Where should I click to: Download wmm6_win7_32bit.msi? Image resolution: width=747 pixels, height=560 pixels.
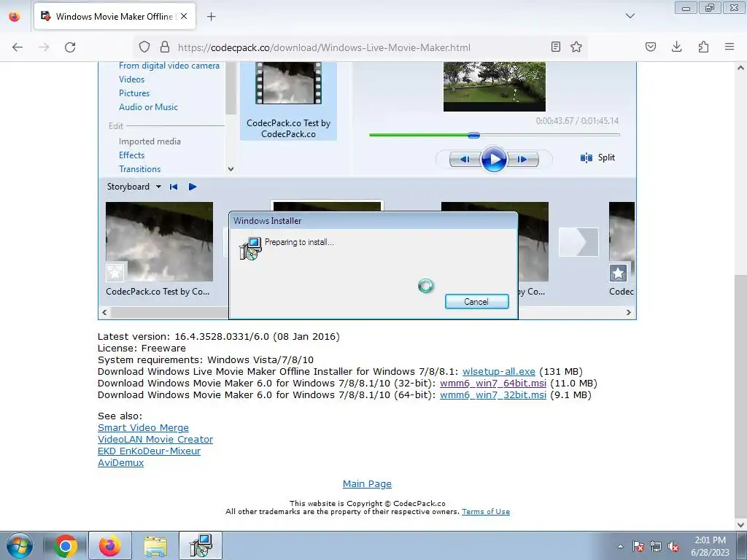pos(493,395)
